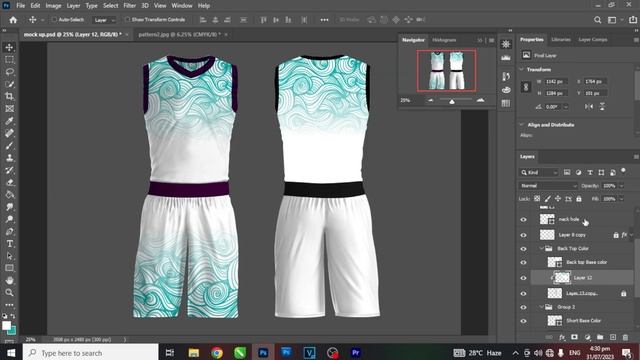
Task: Click the Windows search box on taskbar
Action: tap(91, 353)
